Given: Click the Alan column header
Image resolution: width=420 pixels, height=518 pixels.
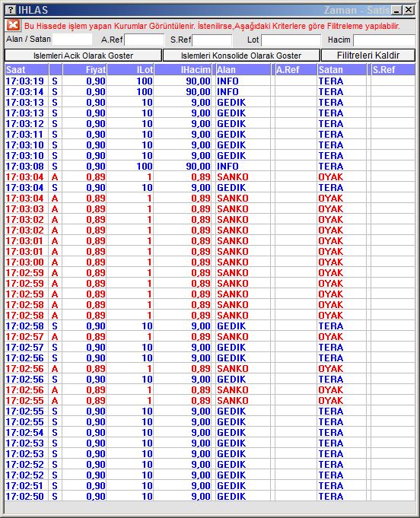Looking at the screenshot, I should (243, 70).
